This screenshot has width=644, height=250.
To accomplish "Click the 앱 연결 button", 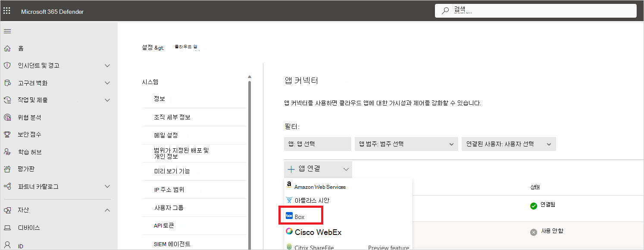I will pyautogui.click(x=318, y=169).
